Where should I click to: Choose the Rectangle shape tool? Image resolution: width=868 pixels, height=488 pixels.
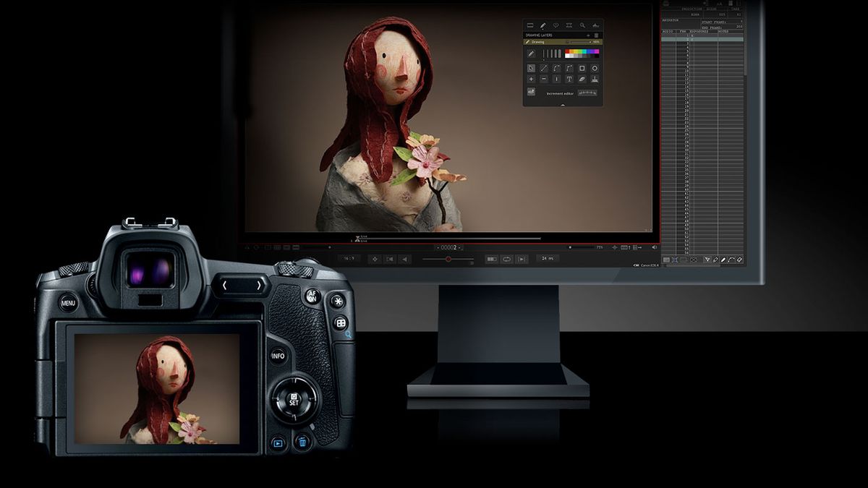tap(582, 68)
